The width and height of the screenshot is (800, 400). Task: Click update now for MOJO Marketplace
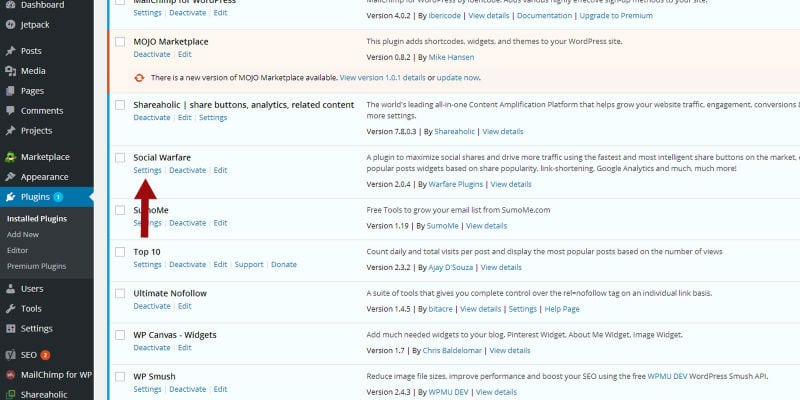458,78
